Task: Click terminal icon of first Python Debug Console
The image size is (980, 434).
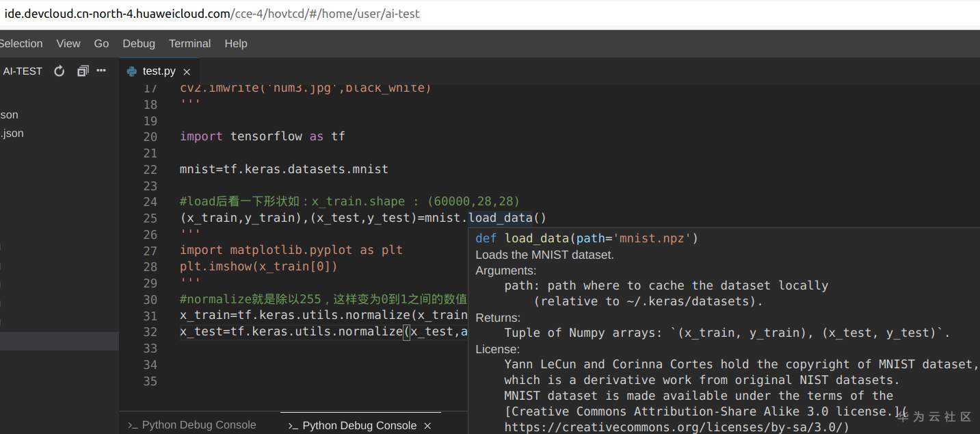Action: pyautogui.click(x=133, y=426)
